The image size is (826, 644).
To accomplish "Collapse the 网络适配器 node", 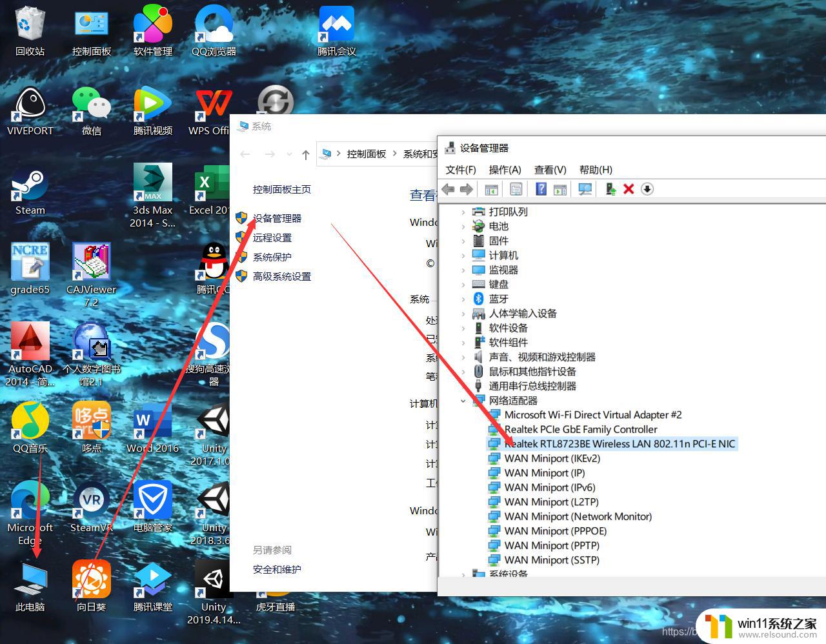I will pos(463,401).
